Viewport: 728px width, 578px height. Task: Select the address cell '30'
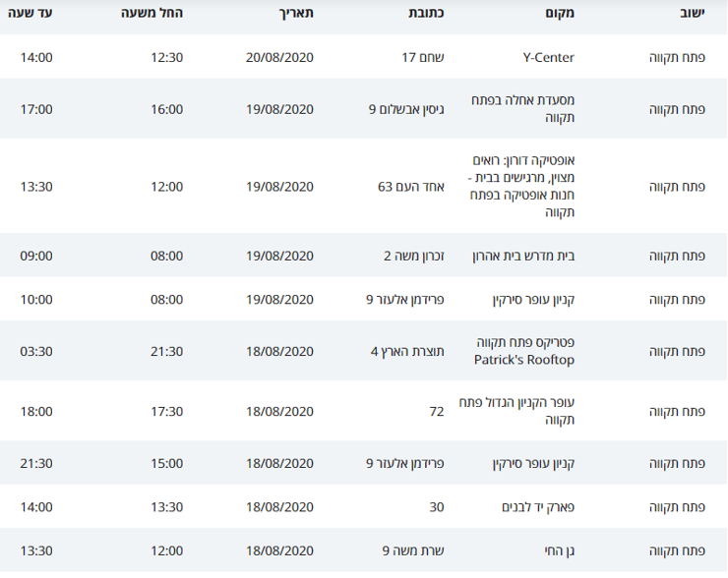[x=437, y=507]
